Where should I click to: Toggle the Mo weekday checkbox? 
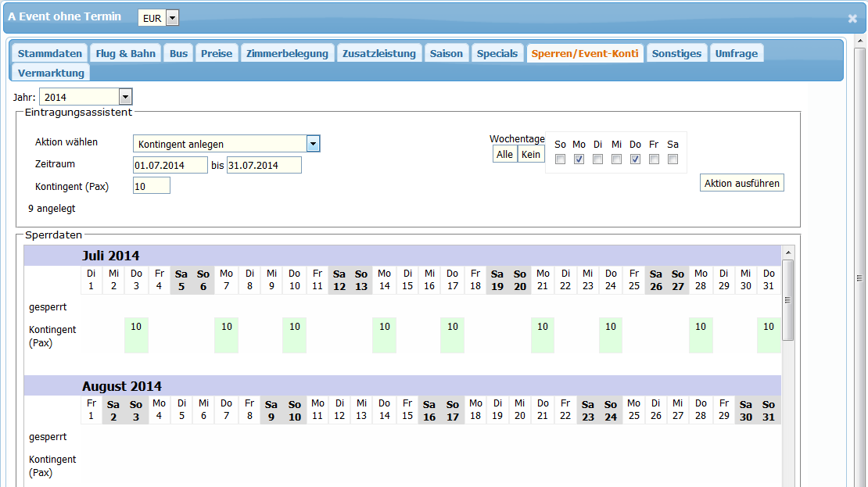click(x=579, y=159)
